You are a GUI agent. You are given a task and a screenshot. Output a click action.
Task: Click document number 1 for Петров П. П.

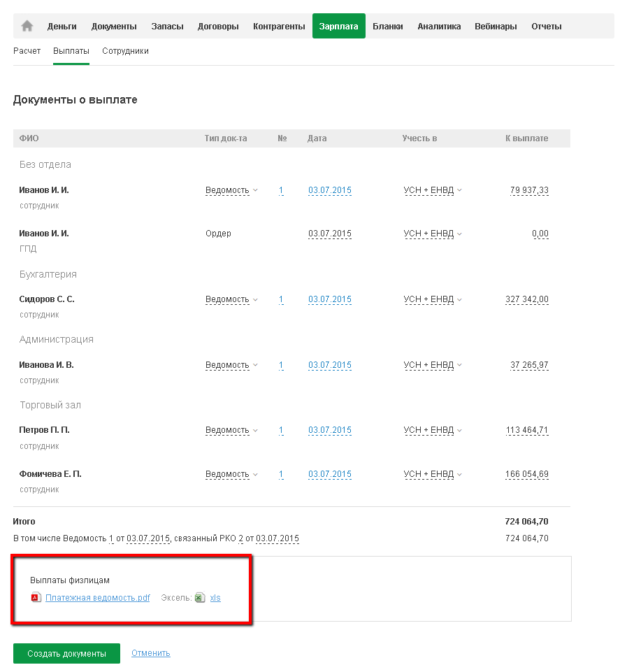tap(281, 430)
